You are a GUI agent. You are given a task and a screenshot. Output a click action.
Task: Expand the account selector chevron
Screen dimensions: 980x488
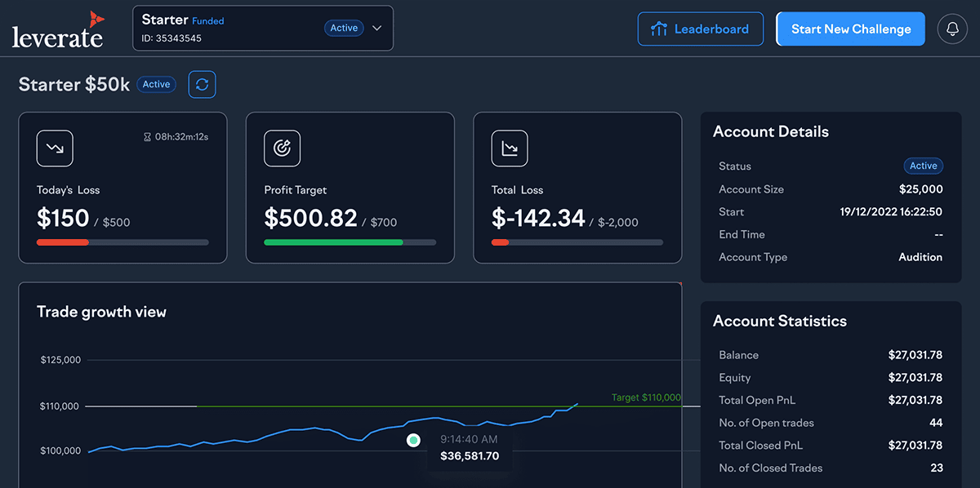tap(377, 28)
